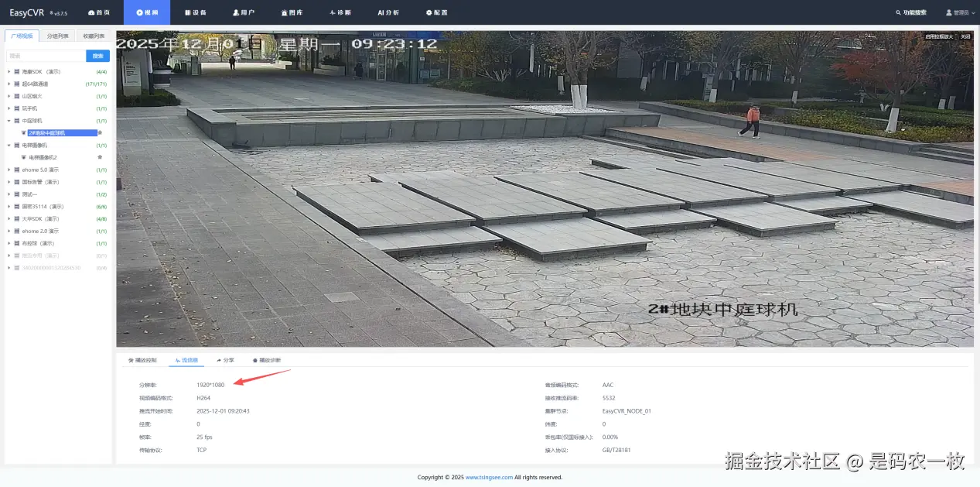The image size is (980, 487).
Task: Click the 中庭球机 device group icon
Action: coord(17,121)
